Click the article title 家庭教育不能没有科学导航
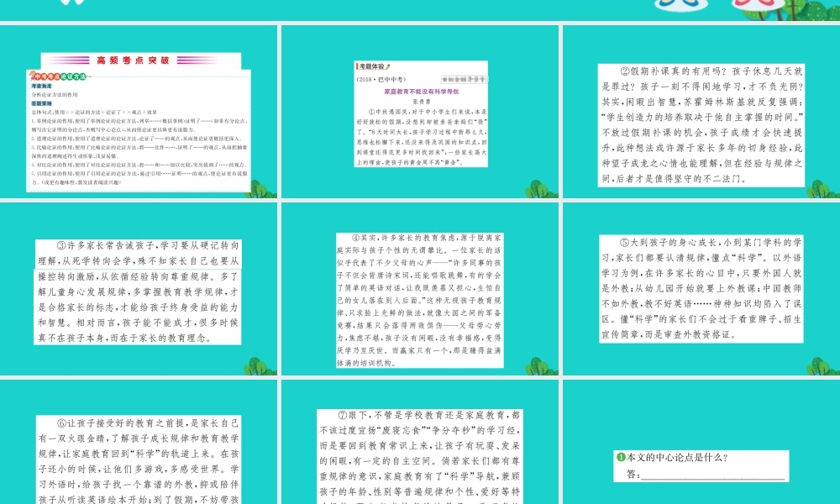Image resolution: width=840 pixels, height=504 pixels. point(421,92)
